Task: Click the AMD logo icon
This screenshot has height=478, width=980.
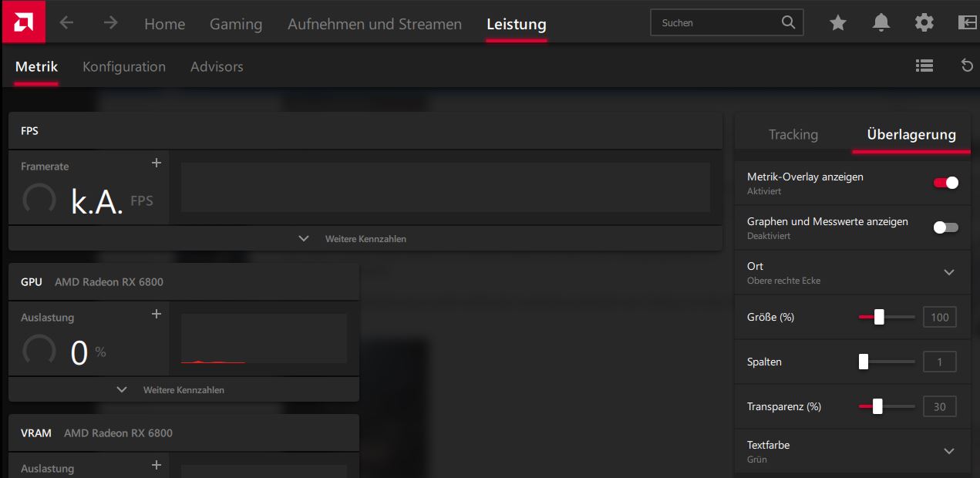Action: [x=23, y=22]
